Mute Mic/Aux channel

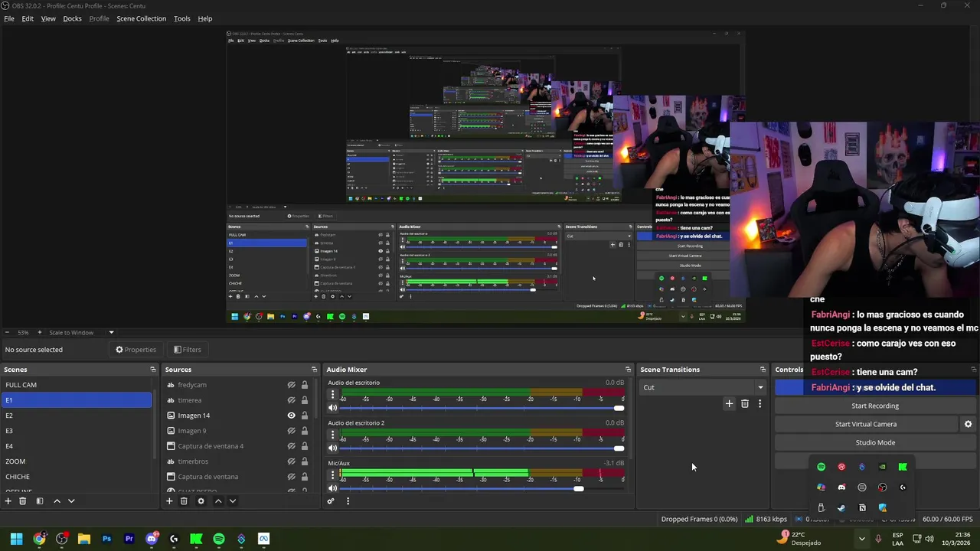click(332, 489)
